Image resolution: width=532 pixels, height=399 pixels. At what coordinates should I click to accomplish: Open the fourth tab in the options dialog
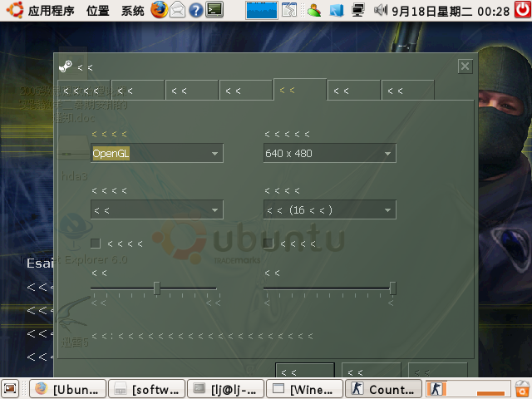point(246,91)
